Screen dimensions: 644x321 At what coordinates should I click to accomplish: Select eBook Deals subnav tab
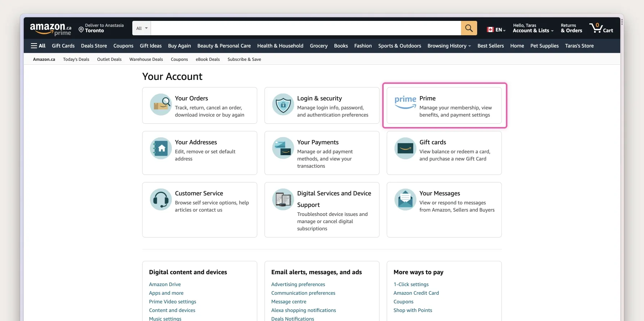tap(208, 59)
